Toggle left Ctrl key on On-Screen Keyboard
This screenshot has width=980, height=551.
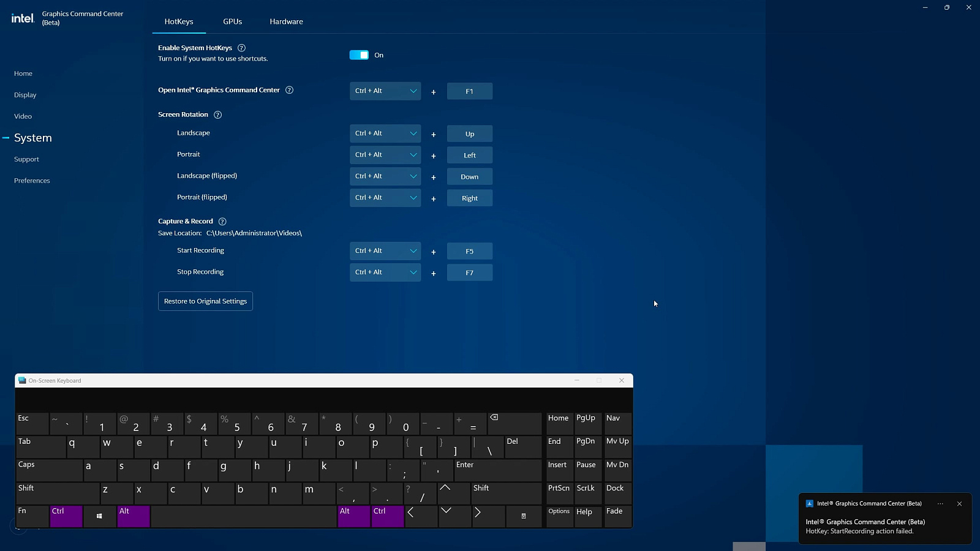tap(66, 516)
